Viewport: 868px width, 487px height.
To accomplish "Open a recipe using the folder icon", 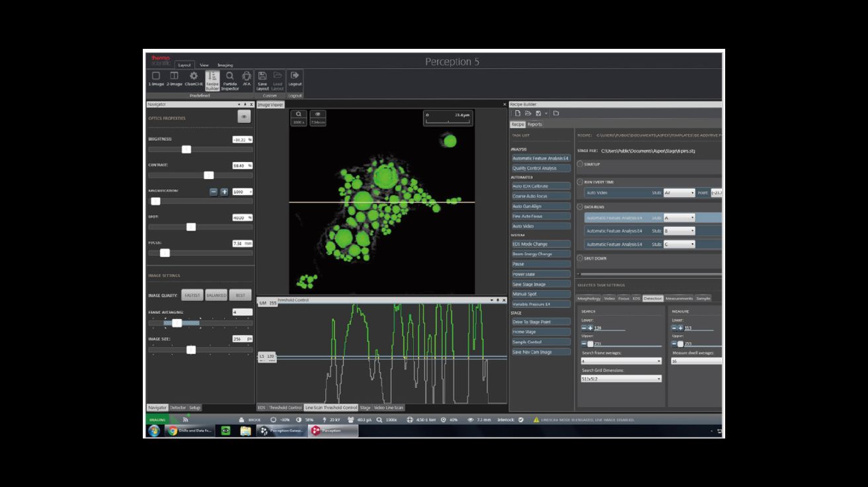I will pos(528,114).
